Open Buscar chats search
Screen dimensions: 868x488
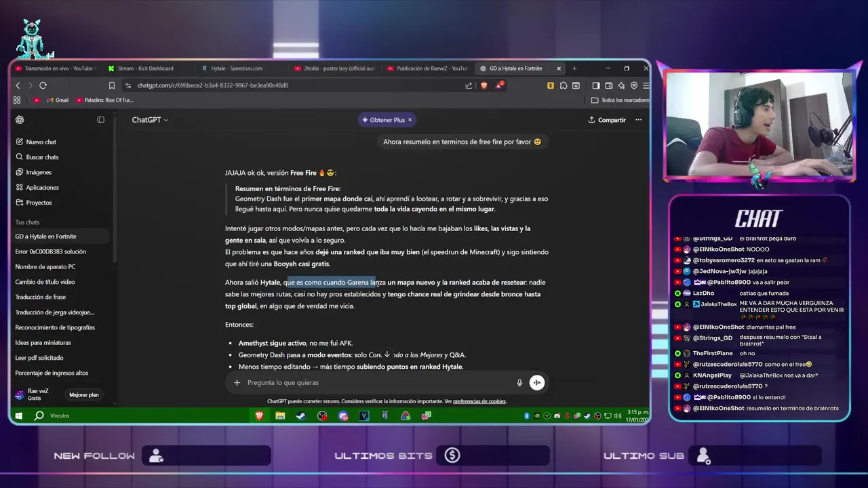pos(37,157)
